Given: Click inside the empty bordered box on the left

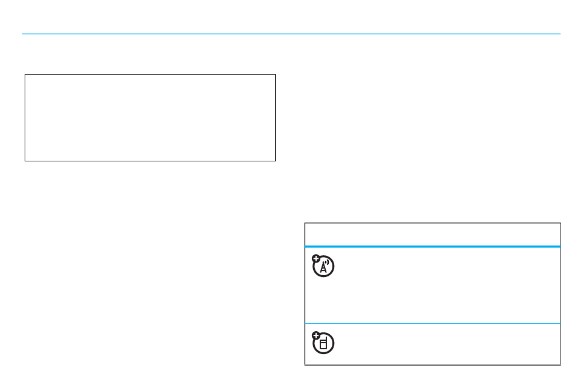Looking at the screenshot, I should (x=150, y=117).
